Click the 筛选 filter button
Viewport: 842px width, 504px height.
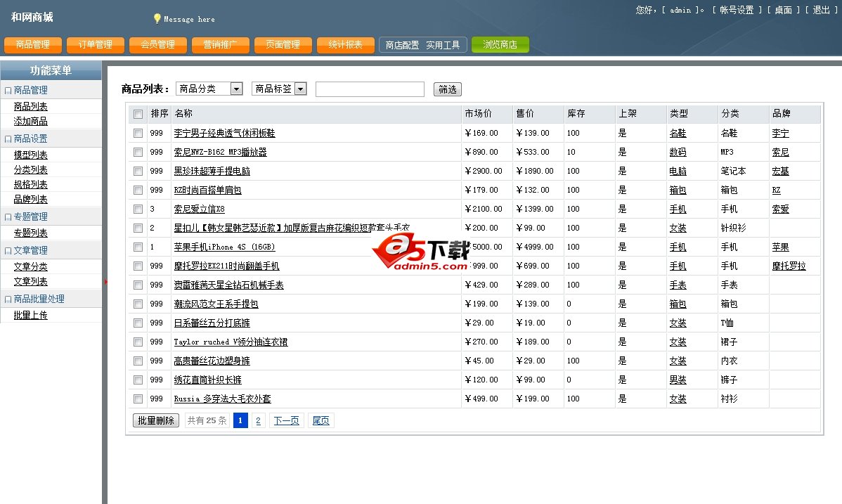point(447,89)
